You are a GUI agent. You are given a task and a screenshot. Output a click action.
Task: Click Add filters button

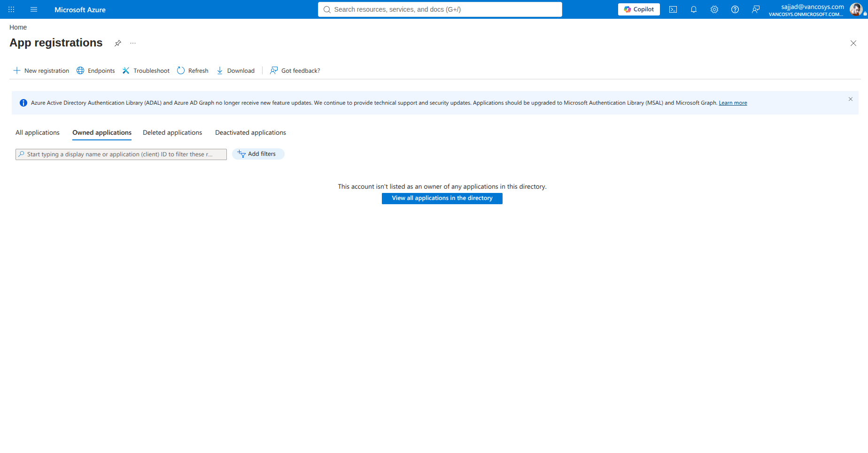pos(258,154)
